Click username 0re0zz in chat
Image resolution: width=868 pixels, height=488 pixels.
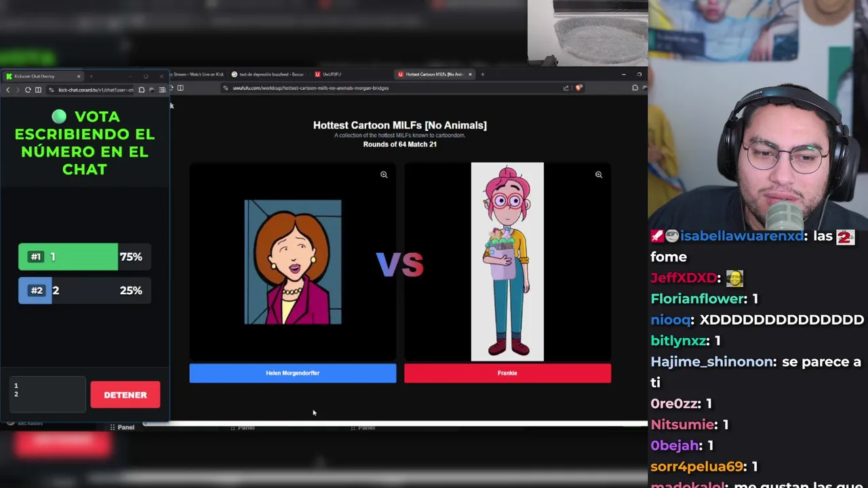(675, 404)
